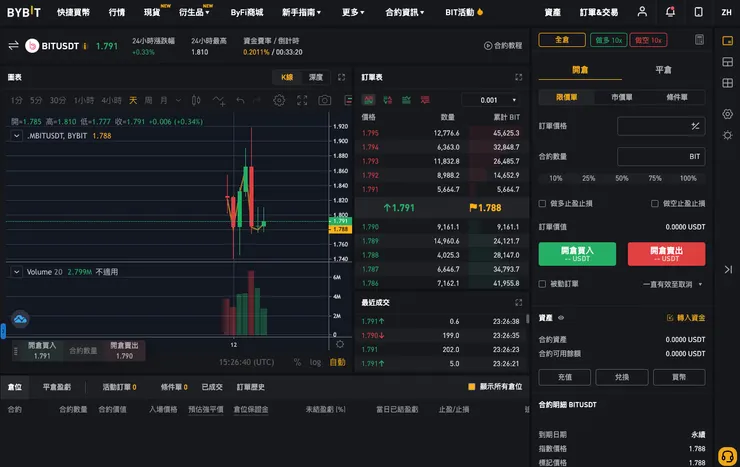Screen dimensions: 740x467
Task: Expand chart panel via corner icon
Action: point(342,77)
